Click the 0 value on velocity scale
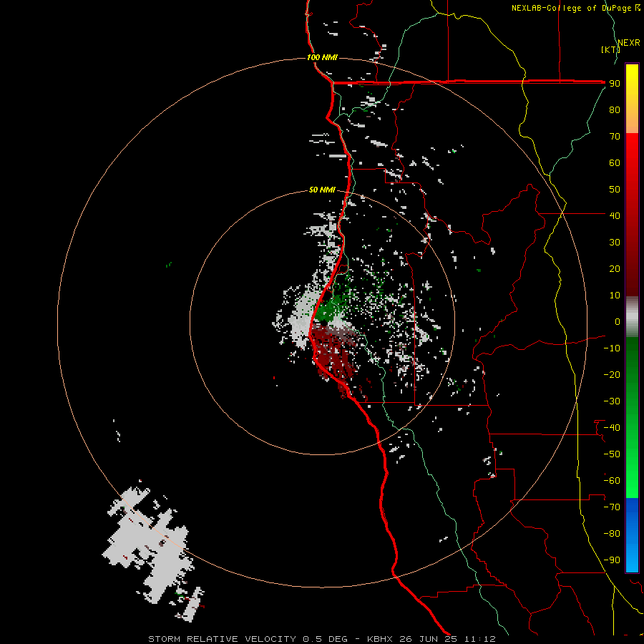 (x=618, y=322)
